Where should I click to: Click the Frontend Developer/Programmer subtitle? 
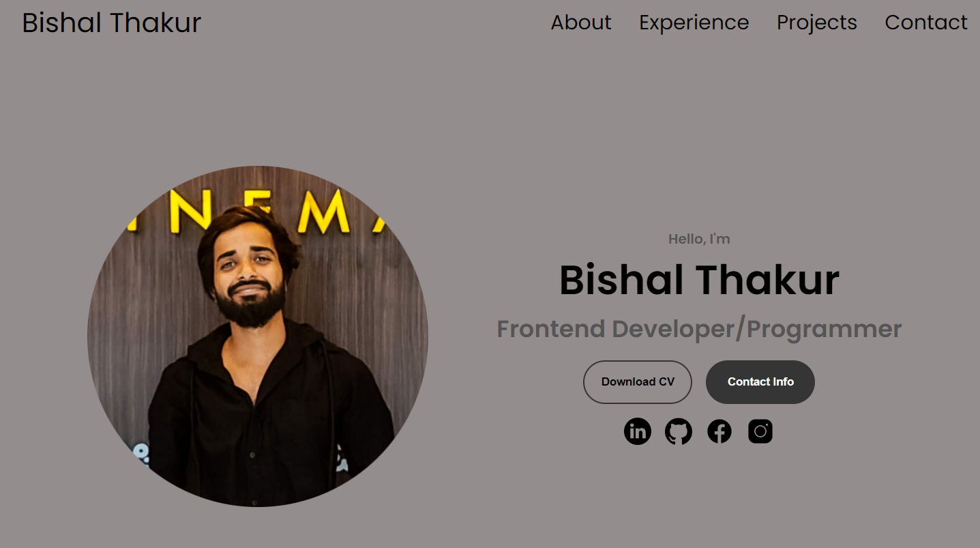click(699, 329)
